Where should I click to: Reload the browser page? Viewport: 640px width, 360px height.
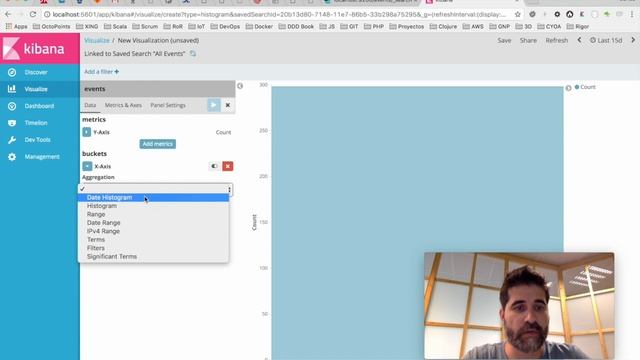[33, 14]
